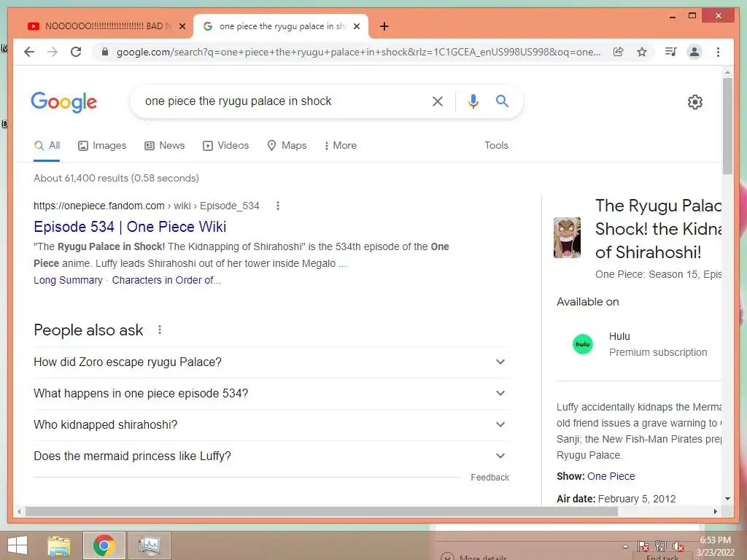Open the Chrome profile avatar
The height and width of the screenshot is (560, 747).
694,52
